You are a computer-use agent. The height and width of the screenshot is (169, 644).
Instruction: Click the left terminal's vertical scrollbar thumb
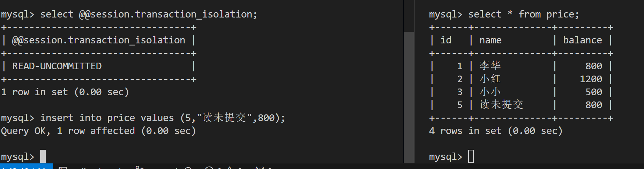(409, 97)
